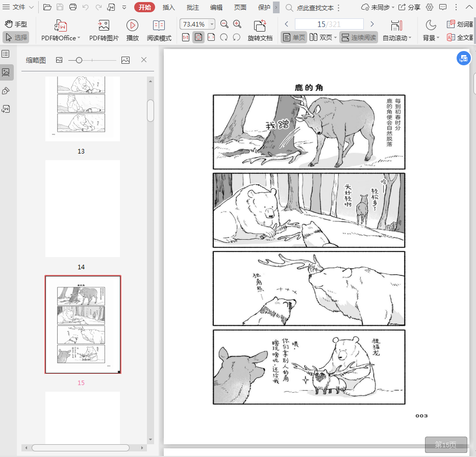Open the thumbnail panel sidebar icon
Screen dimensions: 476x457
pyautogui.click(x=6, y=72)
